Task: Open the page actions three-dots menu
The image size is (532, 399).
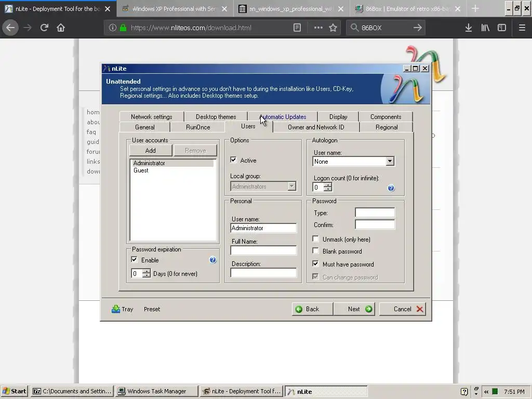Action: point(318,28)
